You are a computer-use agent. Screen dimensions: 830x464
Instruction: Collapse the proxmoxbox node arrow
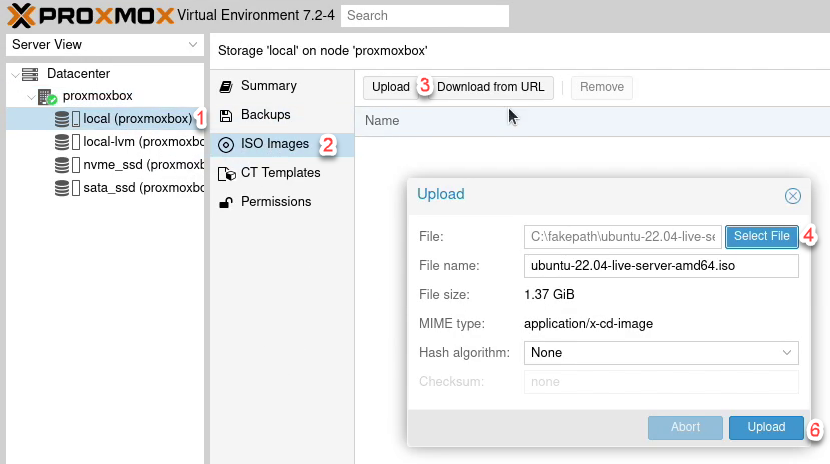tap(31, 97)
